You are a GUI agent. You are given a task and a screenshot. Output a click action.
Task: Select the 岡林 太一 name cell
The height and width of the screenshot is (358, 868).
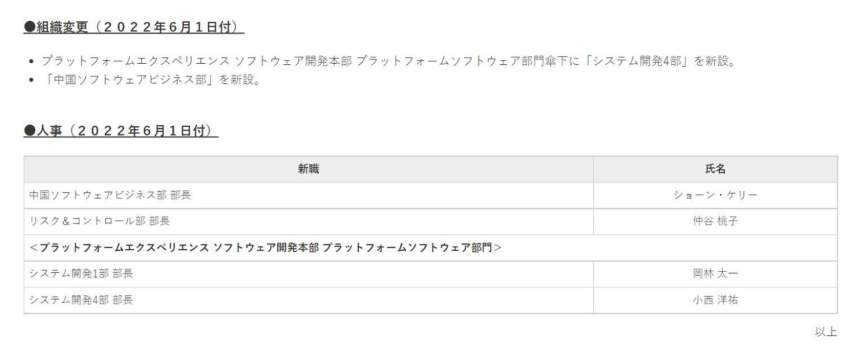pos(715,273)
